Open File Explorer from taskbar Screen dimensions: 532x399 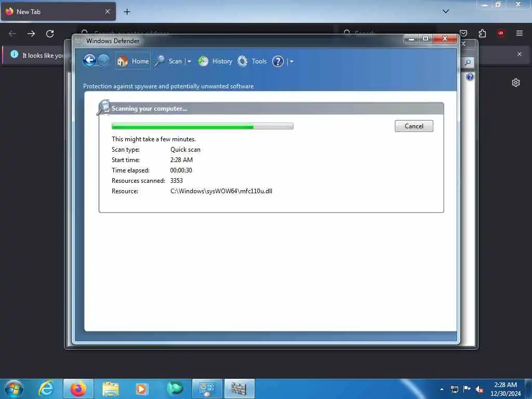tap(111, 389)
